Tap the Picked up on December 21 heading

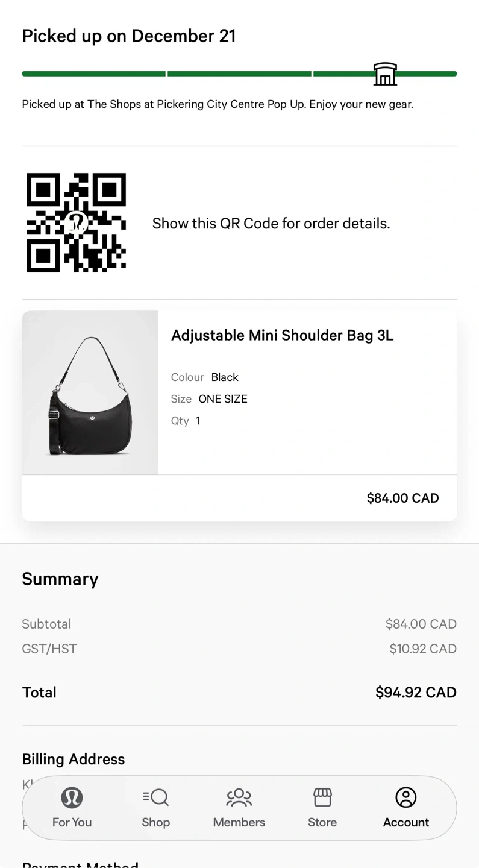[129, 36]
